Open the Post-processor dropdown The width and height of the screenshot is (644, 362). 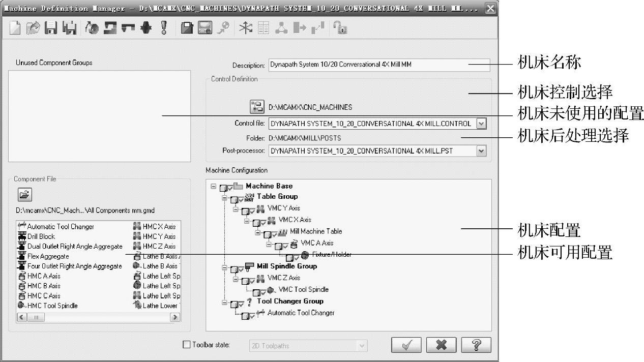coord(481,150)
